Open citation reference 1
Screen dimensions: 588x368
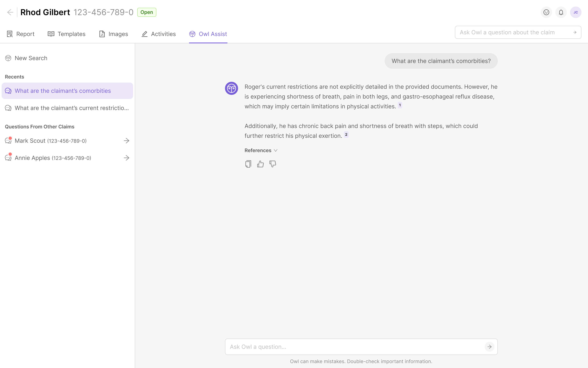coord(400,105)
